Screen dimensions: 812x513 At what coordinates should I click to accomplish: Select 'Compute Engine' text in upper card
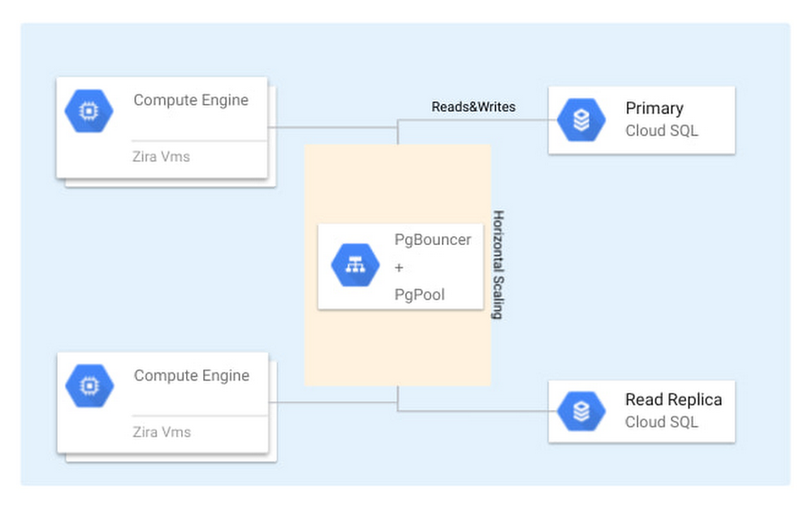coord(191,100)
